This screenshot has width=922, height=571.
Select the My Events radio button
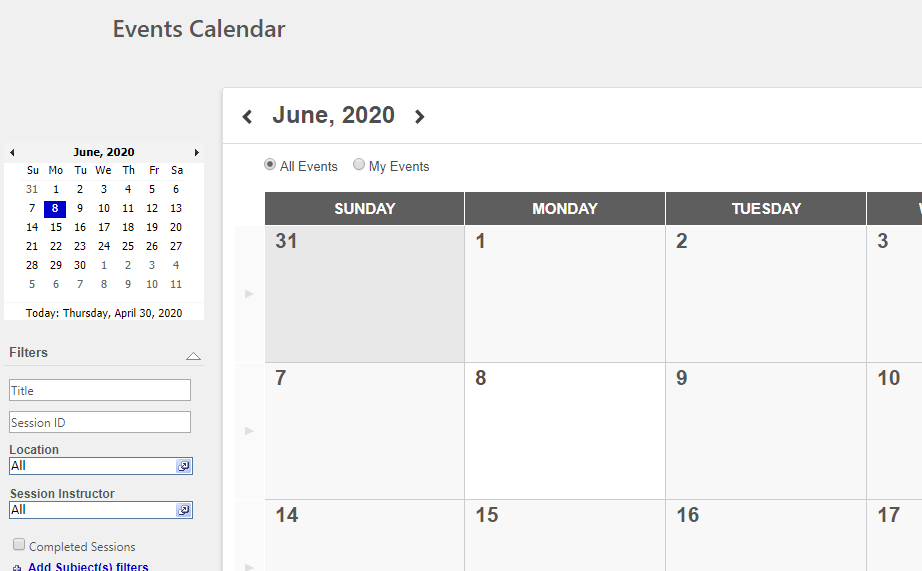(x=359, y=165)
